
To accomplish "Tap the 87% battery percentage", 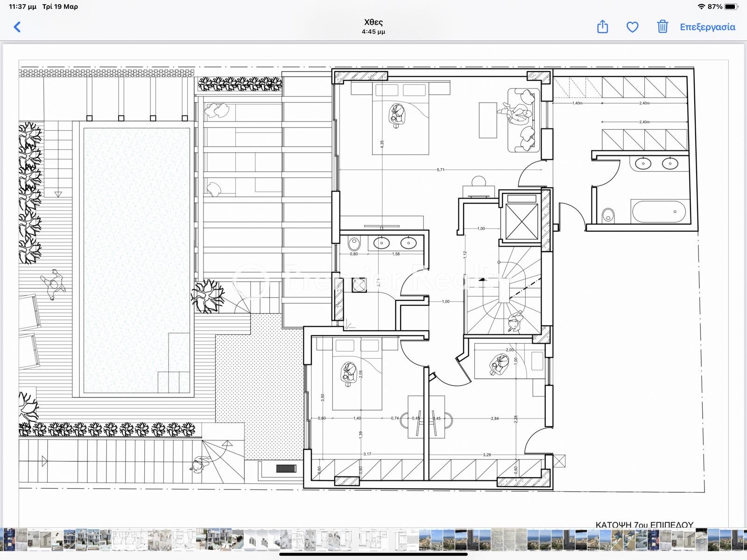I will pyautogui.click(x=715, y=7).
